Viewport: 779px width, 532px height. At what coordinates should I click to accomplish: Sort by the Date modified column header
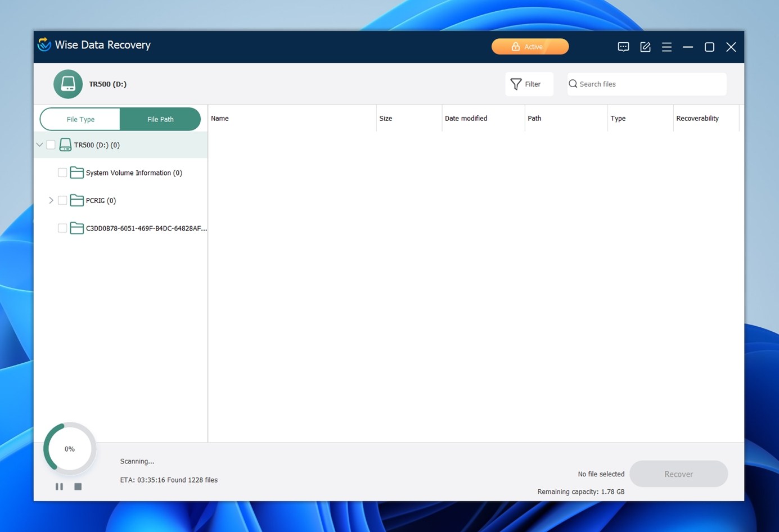(483, 118)
